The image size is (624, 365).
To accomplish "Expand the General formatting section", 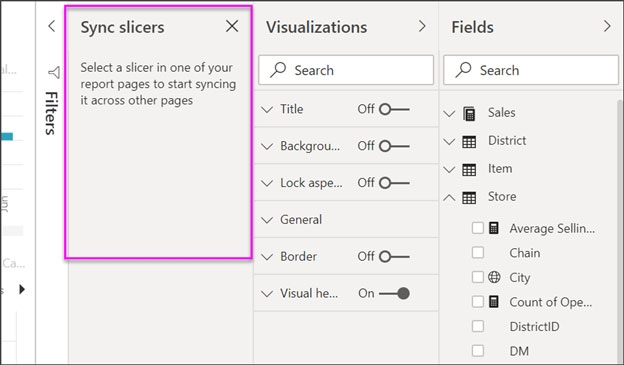I will pos(346,219).
